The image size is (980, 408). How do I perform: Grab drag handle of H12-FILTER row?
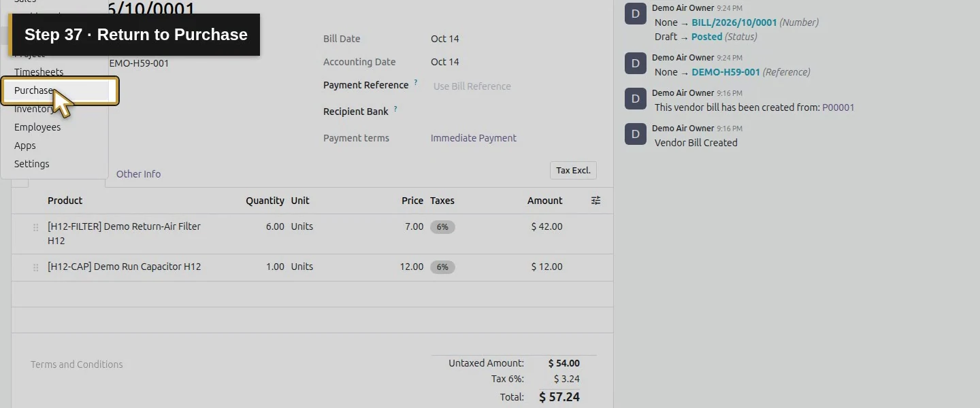[36, 228]
